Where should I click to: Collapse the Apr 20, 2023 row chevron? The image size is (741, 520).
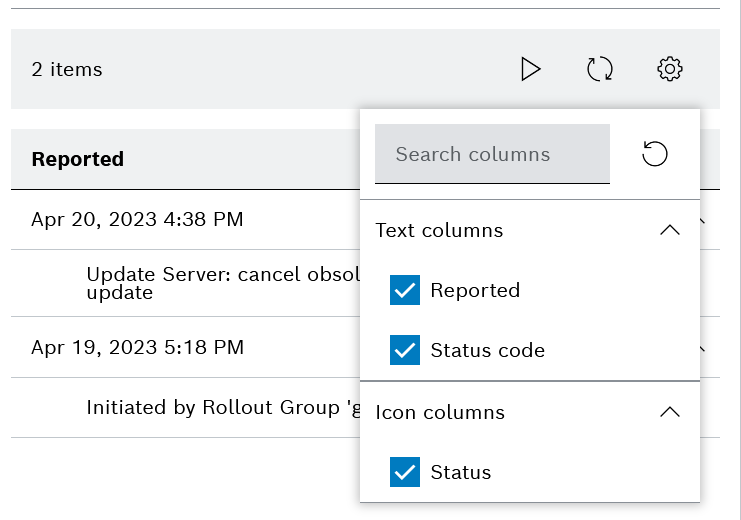pyautogui.click(x=704, y=220)
